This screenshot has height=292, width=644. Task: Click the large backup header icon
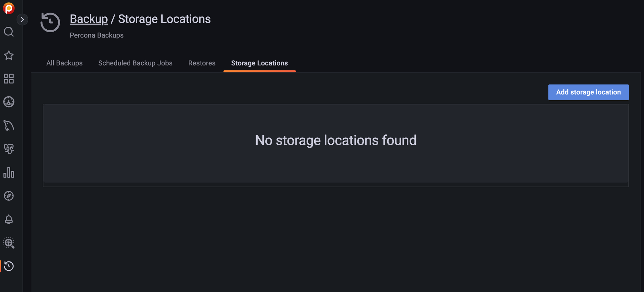50,22
